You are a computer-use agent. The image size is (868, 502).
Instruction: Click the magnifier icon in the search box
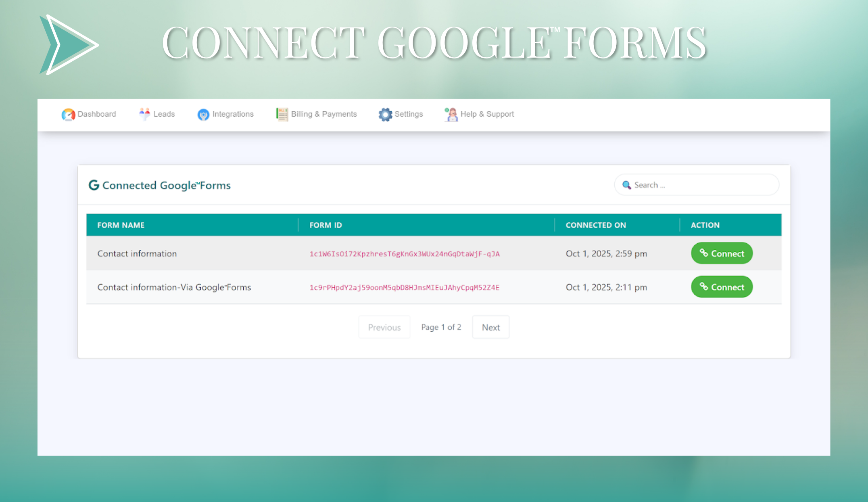coord(627,185)
